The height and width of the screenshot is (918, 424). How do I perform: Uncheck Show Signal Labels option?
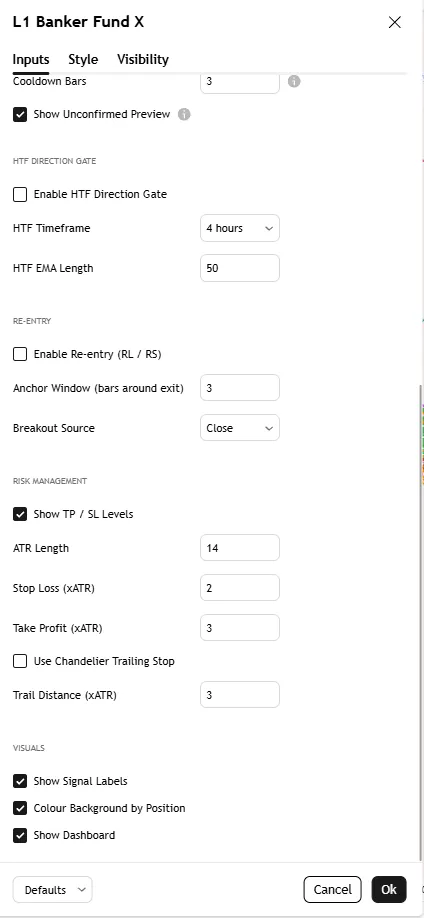[20, 781]
